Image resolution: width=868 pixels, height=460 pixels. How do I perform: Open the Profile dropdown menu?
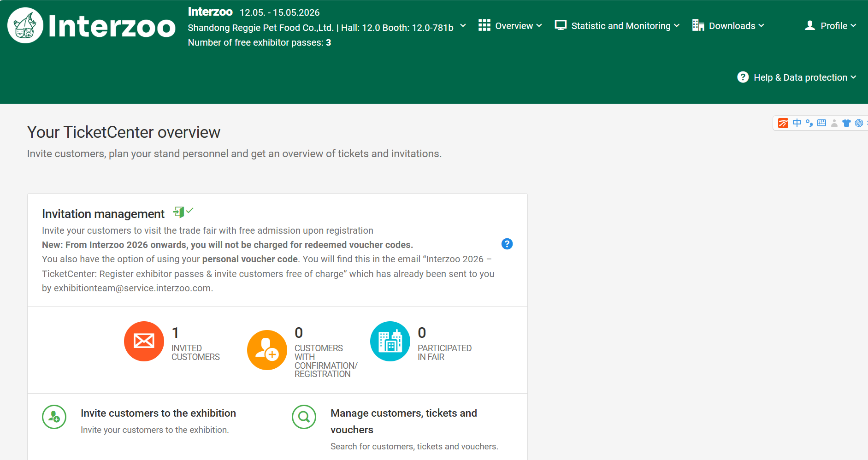pos(830,26)
